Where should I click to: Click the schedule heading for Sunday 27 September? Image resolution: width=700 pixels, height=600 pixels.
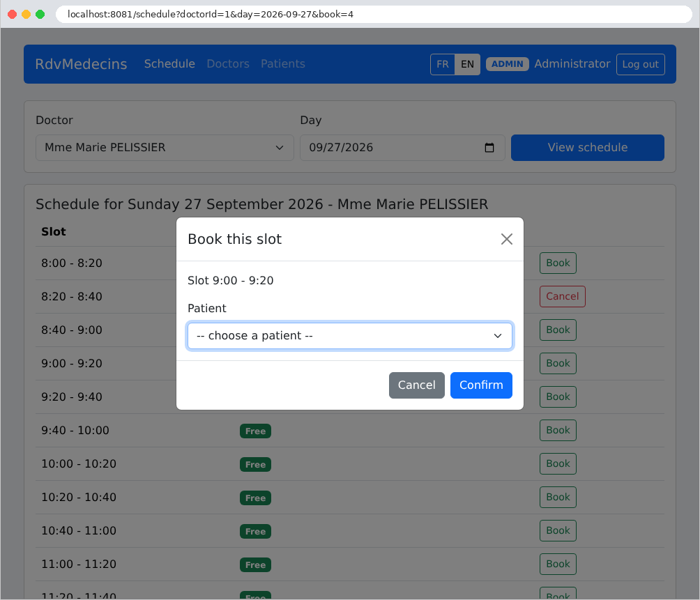(261, 204)
